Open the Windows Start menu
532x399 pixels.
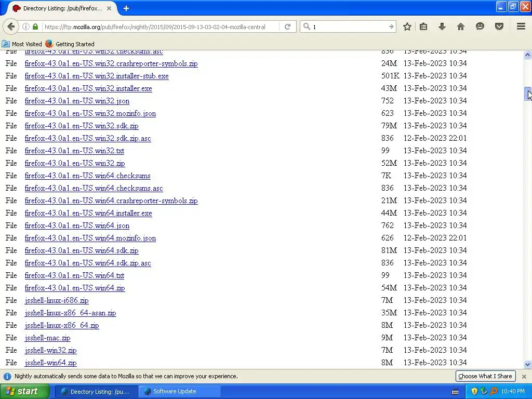(x=24, y=391)
